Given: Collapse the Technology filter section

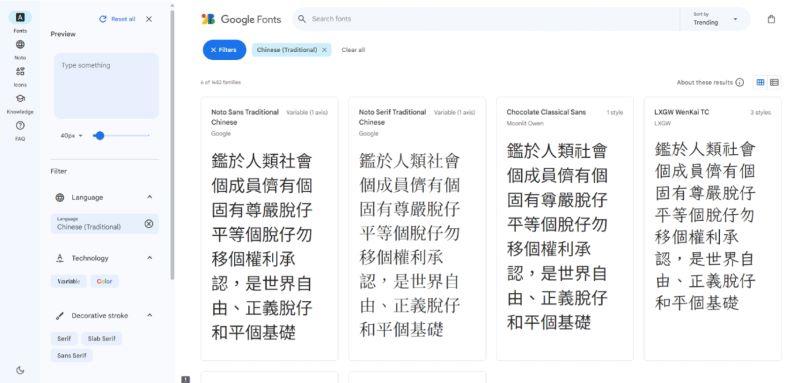Looking at the screenshot, I should click(149, 258).
